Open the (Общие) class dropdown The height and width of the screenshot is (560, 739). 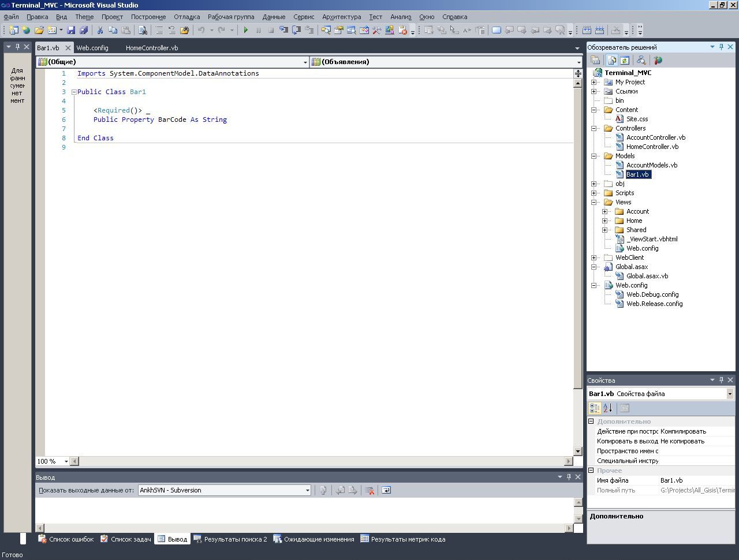click(x=305, y=62)
